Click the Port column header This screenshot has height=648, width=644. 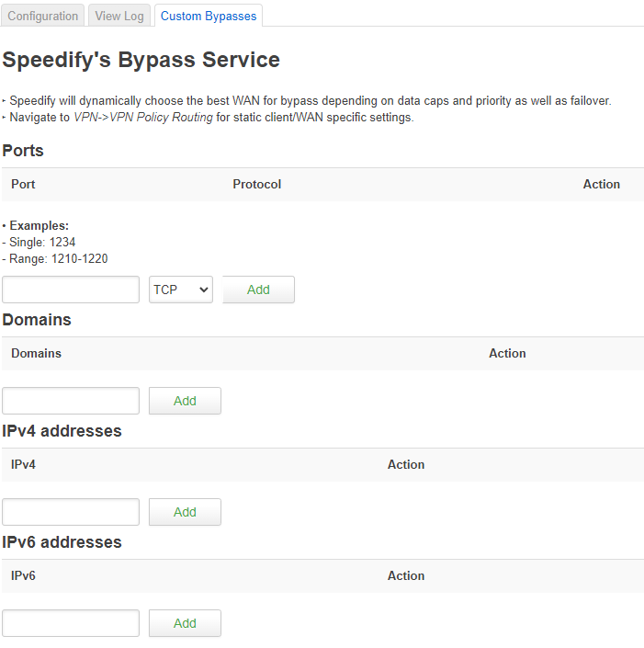(23, 185)
